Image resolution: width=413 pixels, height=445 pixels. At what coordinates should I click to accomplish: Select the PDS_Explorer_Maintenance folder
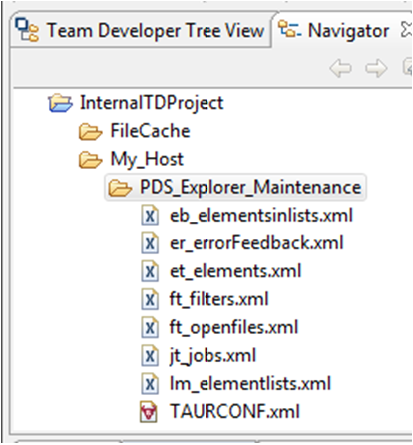[x=250, y=187]
